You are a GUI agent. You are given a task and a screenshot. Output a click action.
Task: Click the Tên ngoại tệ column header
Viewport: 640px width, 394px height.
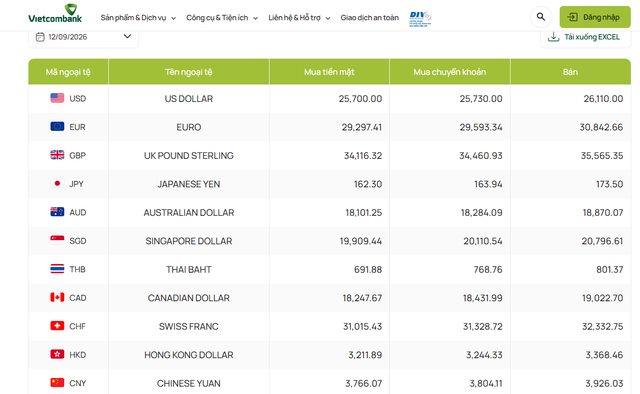pyautogui.click(x=189, y=72)
